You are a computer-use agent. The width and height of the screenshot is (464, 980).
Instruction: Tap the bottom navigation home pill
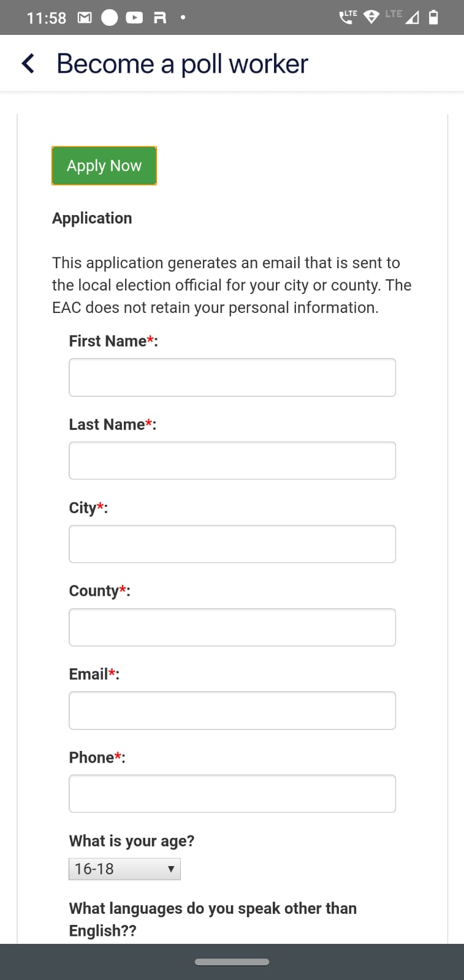[x=232, y=962]
